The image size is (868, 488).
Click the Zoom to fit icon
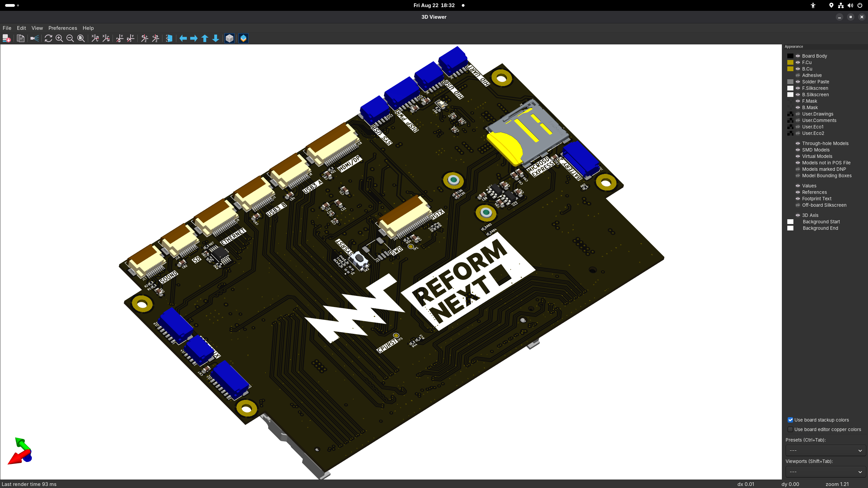tap(81, 38)
